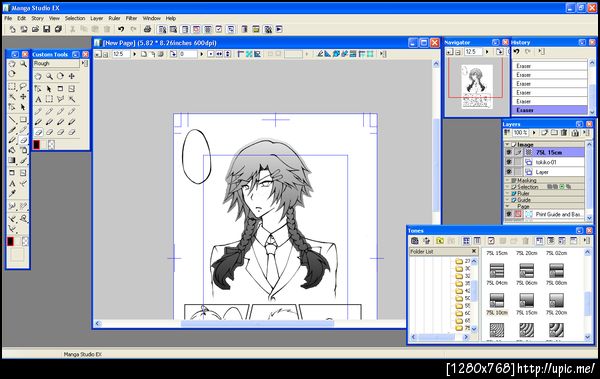Open the Filter menu

click(131, 18)
